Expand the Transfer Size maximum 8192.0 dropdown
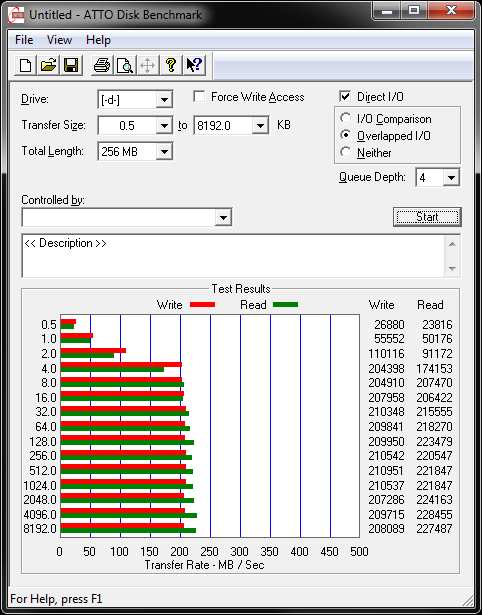482x615 pixels. coord(260,126)
